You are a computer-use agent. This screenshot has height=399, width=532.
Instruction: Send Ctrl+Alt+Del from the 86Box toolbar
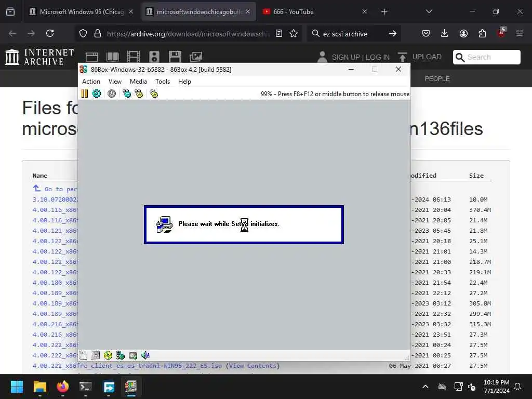pos(127,94)
